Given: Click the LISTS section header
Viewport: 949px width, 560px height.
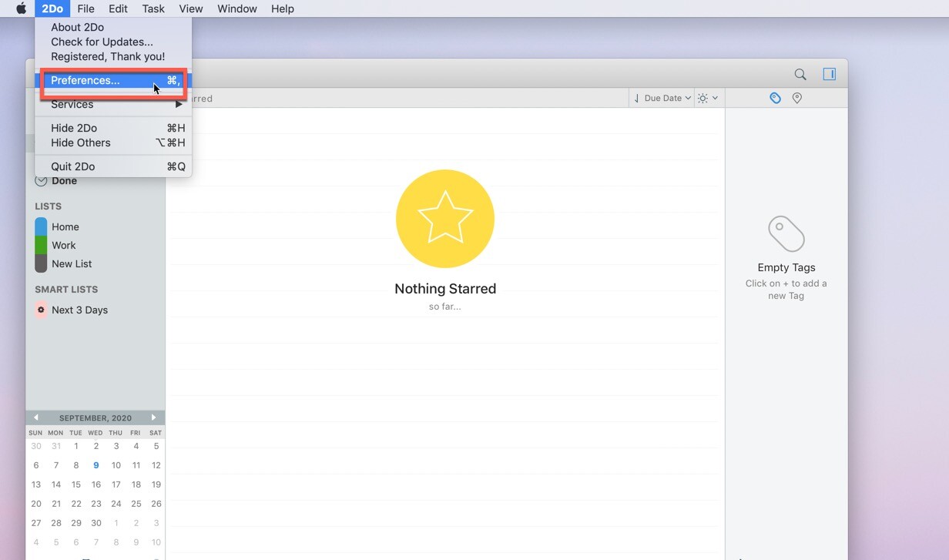Looking at the screenshot, I should pyautogui.click(x=48, y=206).
